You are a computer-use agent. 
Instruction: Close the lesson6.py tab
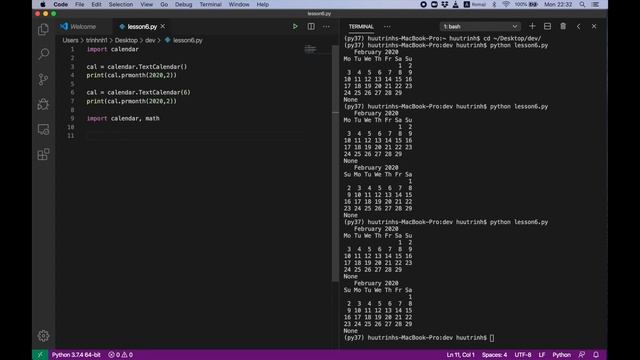click(163, 27)
